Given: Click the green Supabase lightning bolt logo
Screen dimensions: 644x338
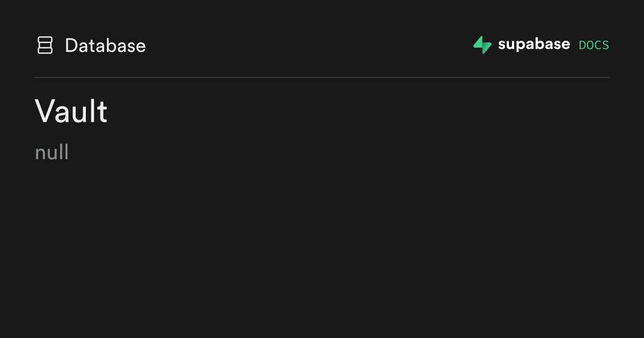Looking at the screenshot, I should (x=482, y=45).
